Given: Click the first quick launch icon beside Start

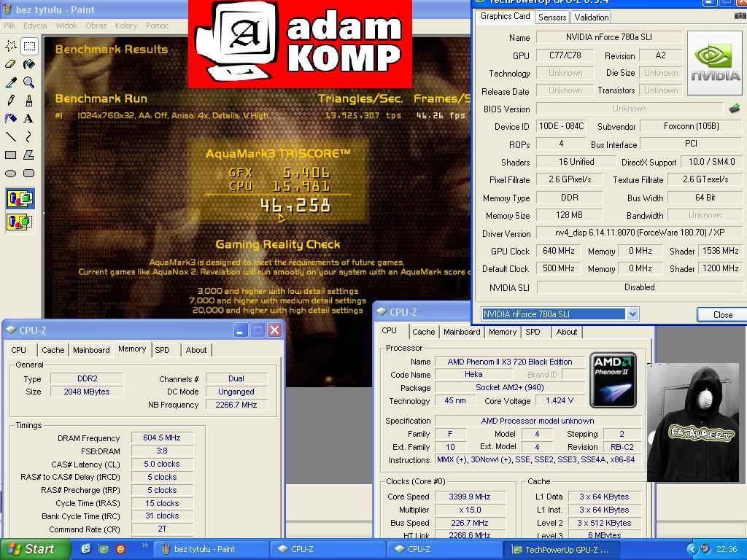Looking at the screenshot, I should point(86,549).
